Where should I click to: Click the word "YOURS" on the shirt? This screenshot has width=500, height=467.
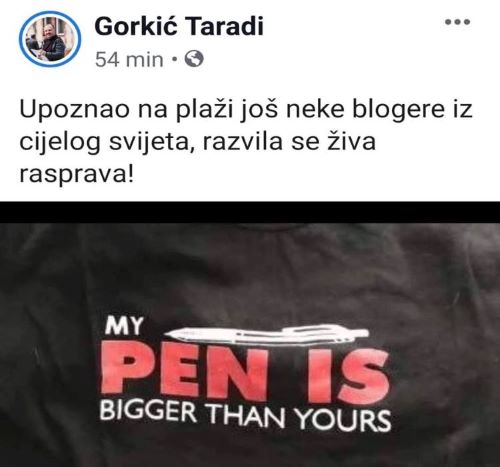pos(343,420)
